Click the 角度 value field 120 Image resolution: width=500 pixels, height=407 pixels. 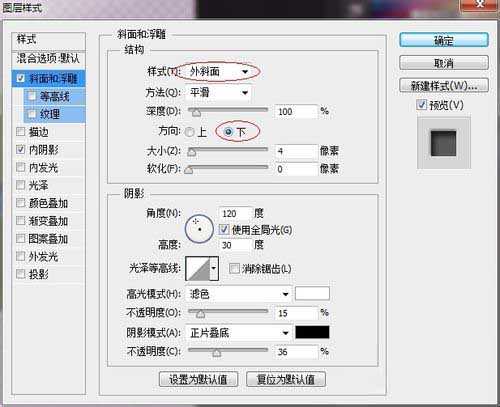point(234,213)
